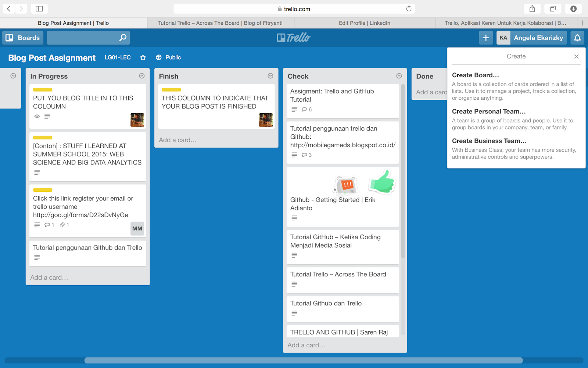The image size is (588, 368).
Task: Add a card to the Done list
Action: pyautogui.click(x=431, y=92)
